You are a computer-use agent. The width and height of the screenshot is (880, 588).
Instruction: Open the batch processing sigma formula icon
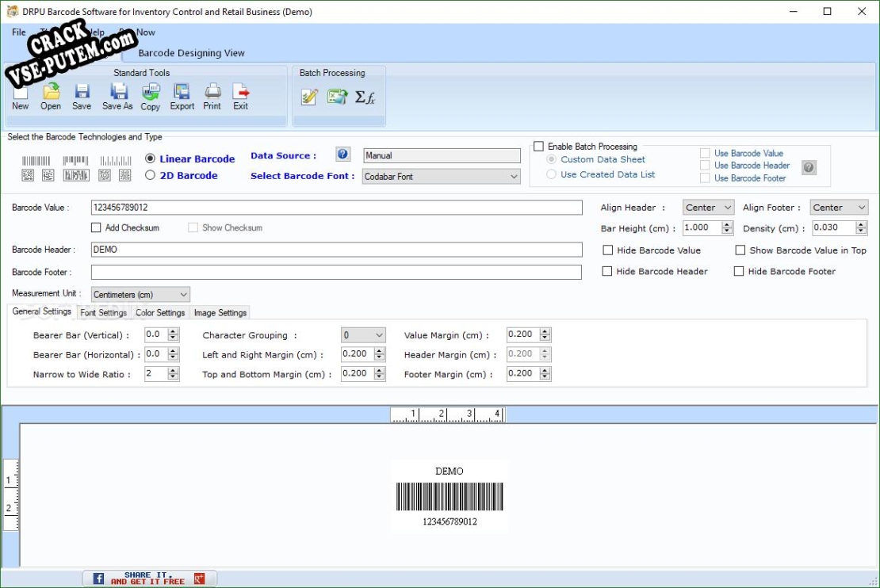click(365, 97)
